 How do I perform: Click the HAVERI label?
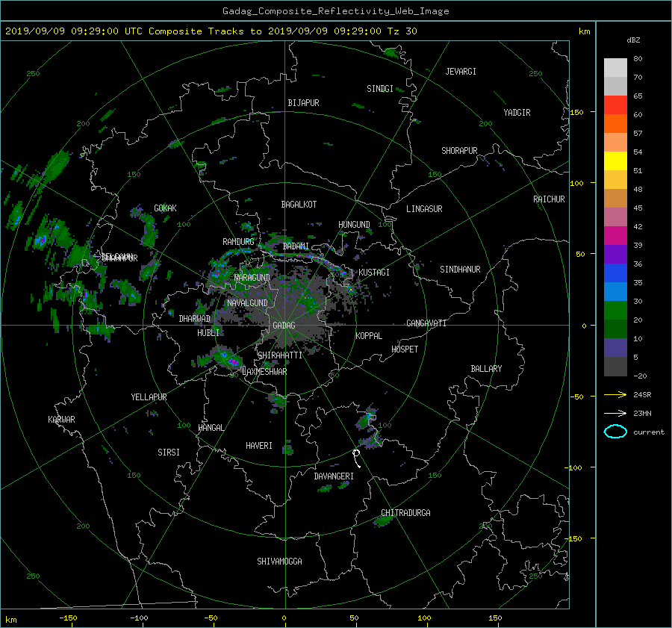click(259, 446)
